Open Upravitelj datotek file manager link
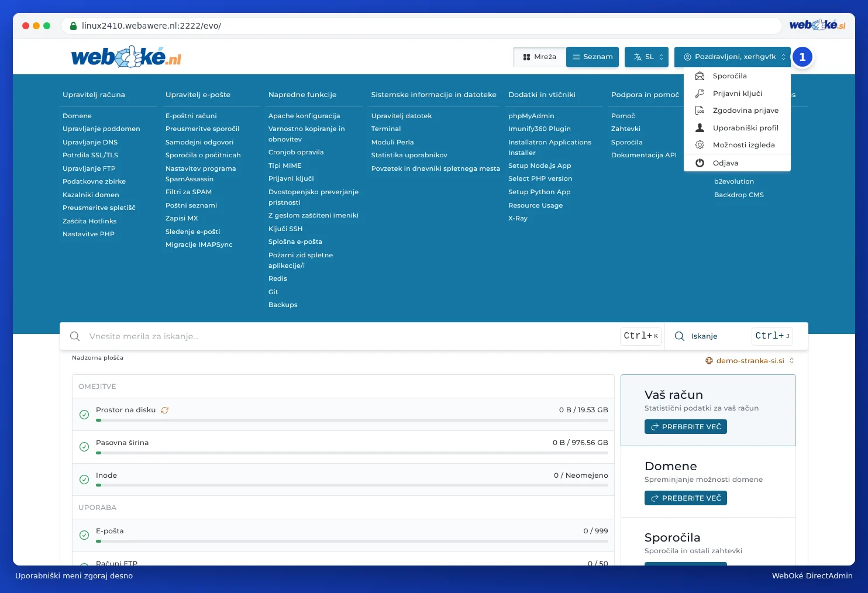The width and height of the screenshot is (868, 593). [401, 116]
